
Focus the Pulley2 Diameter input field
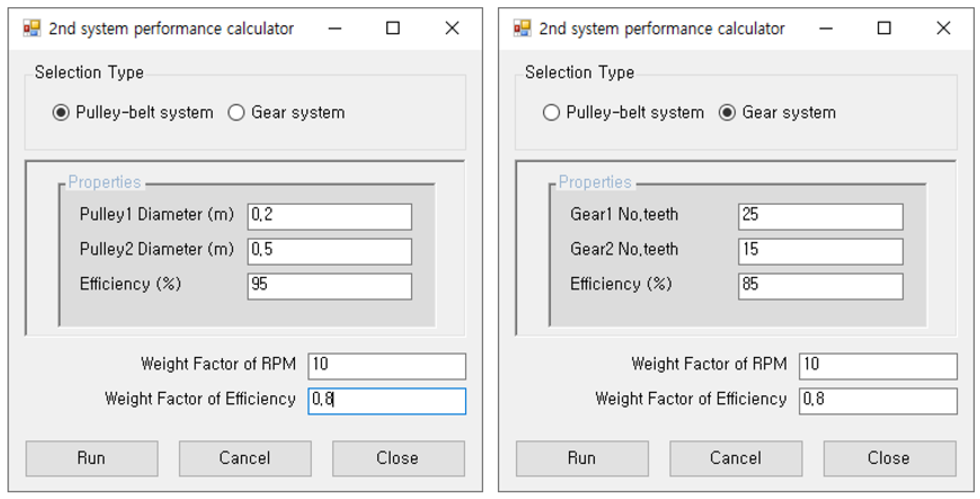pyautogui.click(x=329, y=251)
